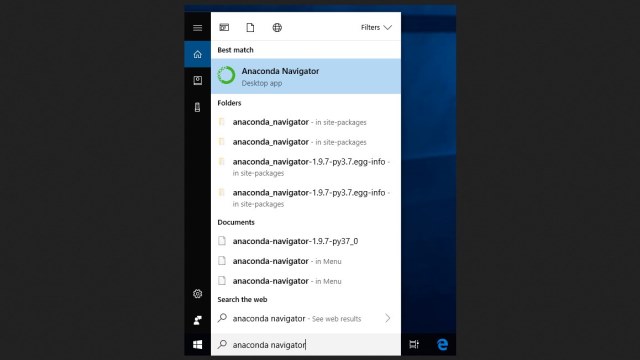Launch Microsoft Edge from taskbar

click(442, 344)
